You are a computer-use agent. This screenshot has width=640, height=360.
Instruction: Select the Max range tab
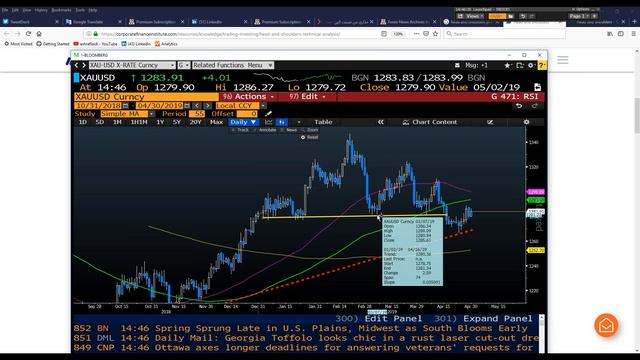pos(216,122)
